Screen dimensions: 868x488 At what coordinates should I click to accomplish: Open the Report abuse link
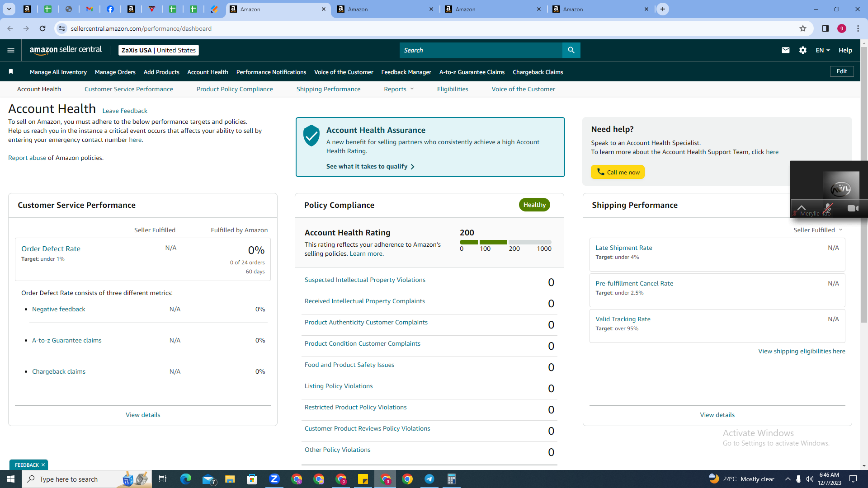pos(27,158)
